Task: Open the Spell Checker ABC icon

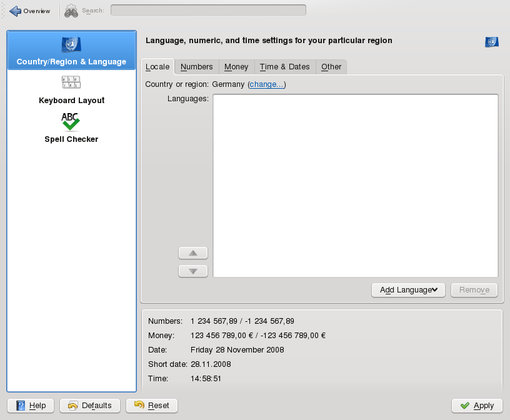Action: [x=71, y=121]
